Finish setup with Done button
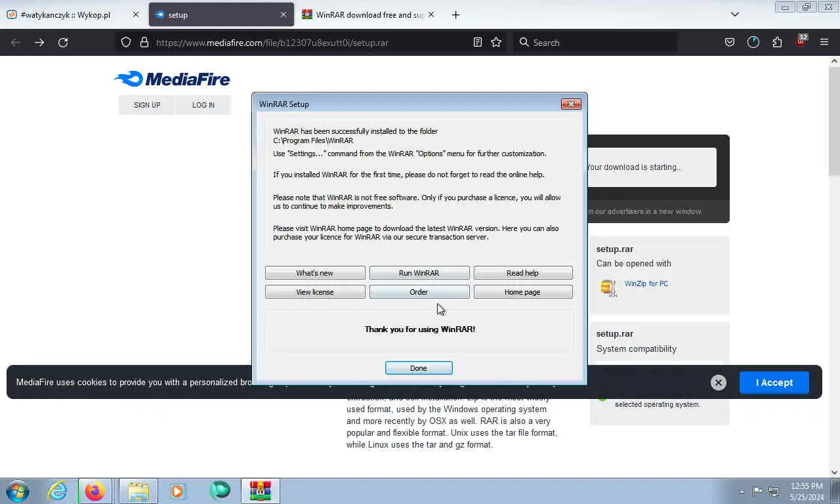This screenshot has width=840, height=504. (x=419, y=368)
